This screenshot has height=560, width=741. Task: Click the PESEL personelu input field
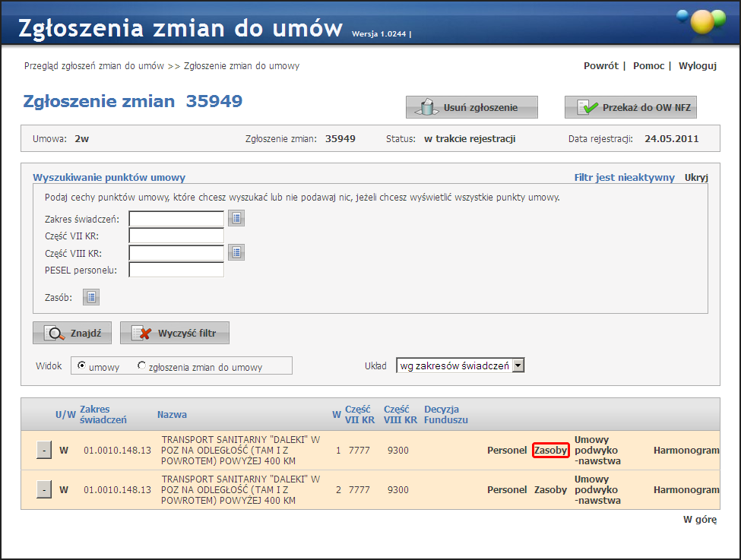[176, 270]
